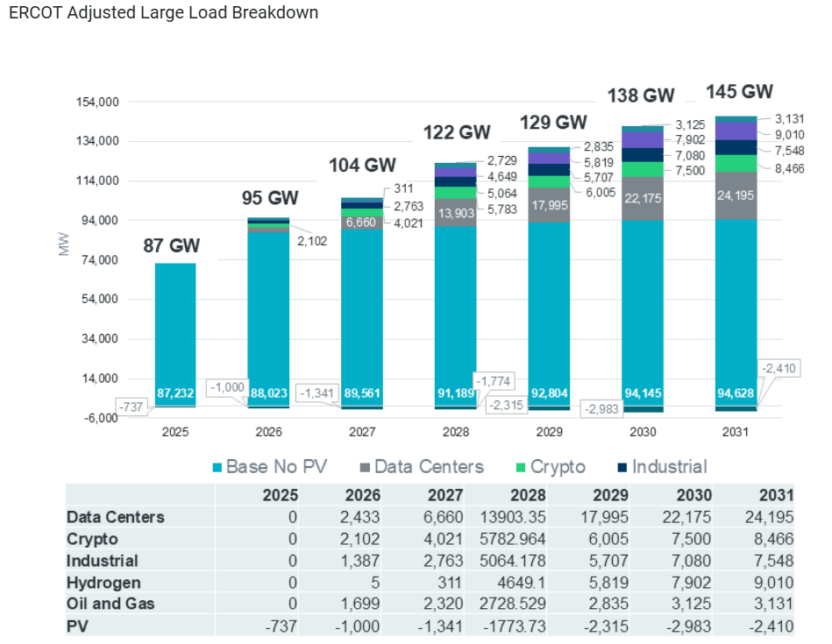Viewport: 832px width, 644px height.
Task: Click the Data Centers legend swatch
Action: (365, 467)
